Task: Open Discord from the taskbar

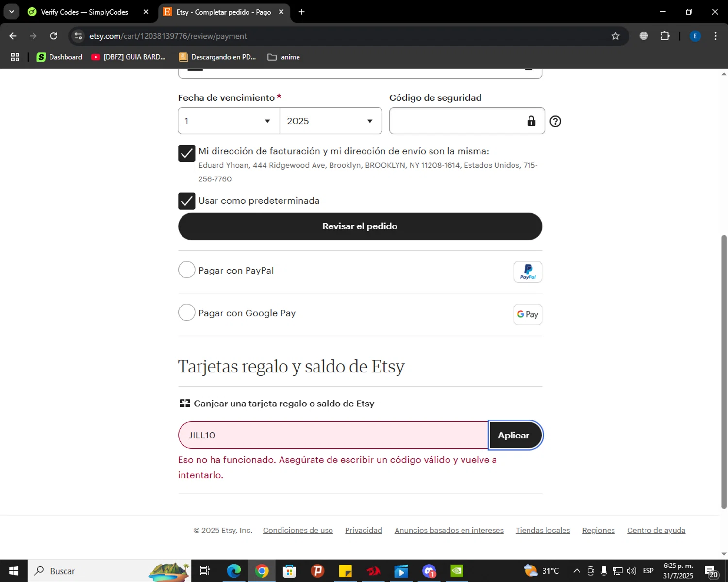Action: tap(429, 571)
